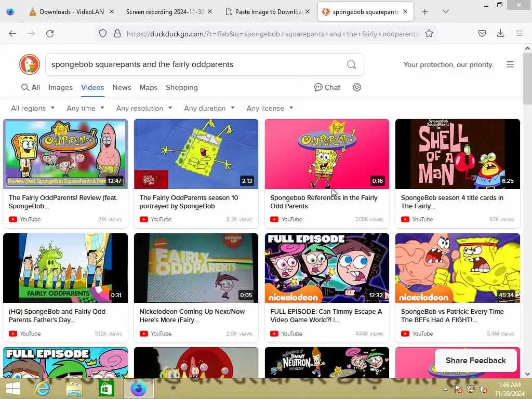
Task: Switch to the Shopping search tab
Action: tap(182, 87)
